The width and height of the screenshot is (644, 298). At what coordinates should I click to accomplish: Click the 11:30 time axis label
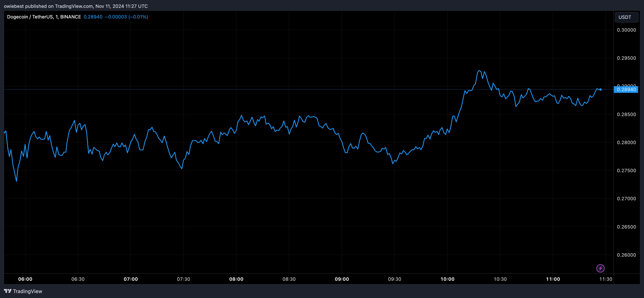(x=606, y=279)
